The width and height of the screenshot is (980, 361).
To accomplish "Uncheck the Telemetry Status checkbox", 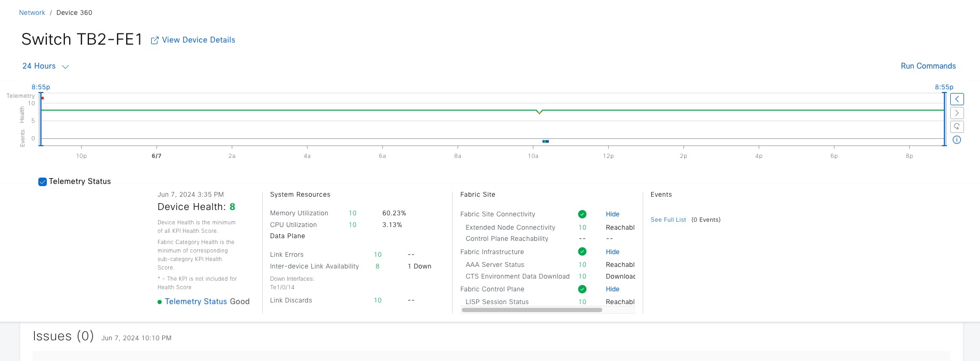I will [43, 182].
